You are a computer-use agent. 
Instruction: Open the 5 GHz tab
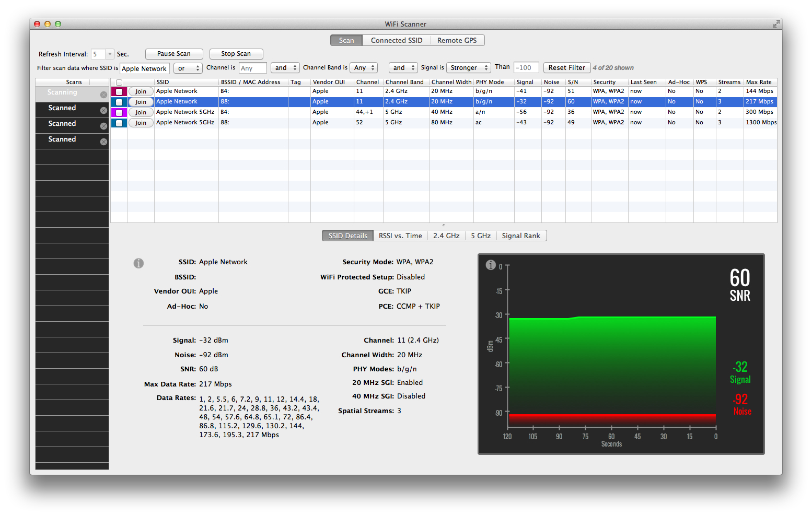click(481, 236)
